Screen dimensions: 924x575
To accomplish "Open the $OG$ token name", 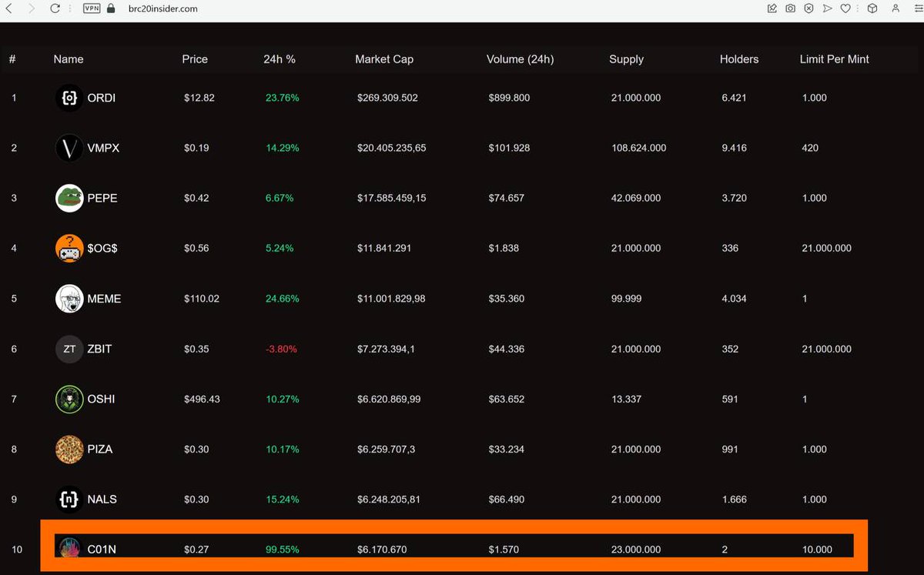I will tap(104, 248).
